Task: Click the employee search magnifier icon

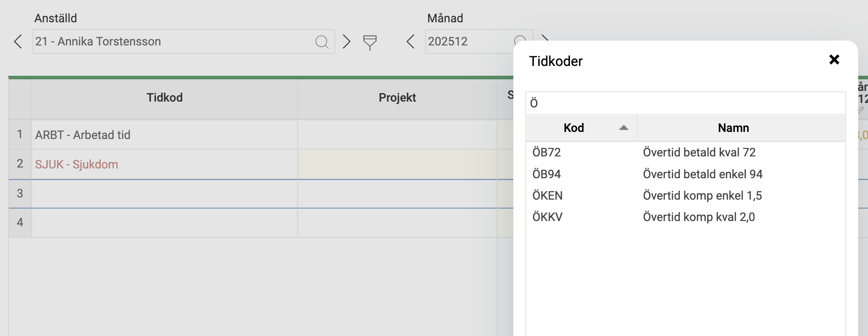Action: pos(322,42)
